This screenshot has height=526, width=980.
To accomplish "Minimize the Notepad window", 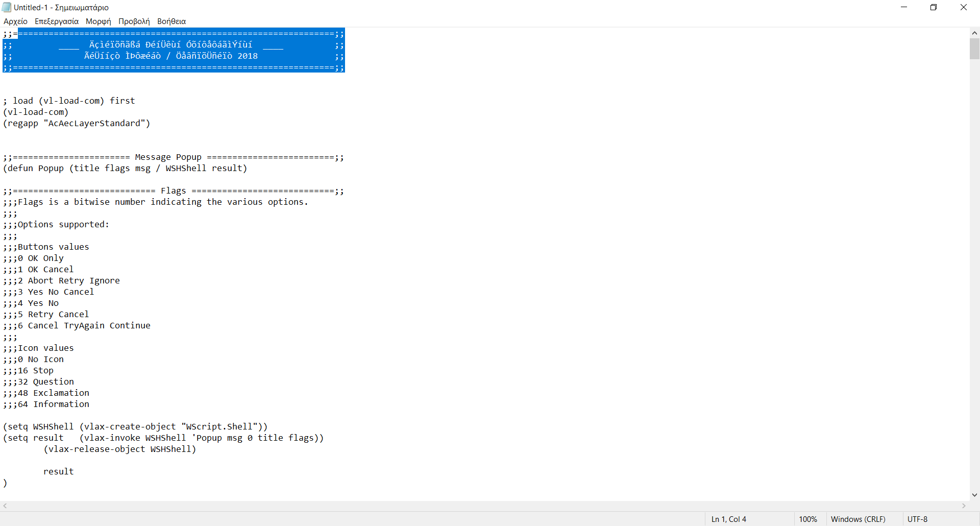I will point(904,7).
